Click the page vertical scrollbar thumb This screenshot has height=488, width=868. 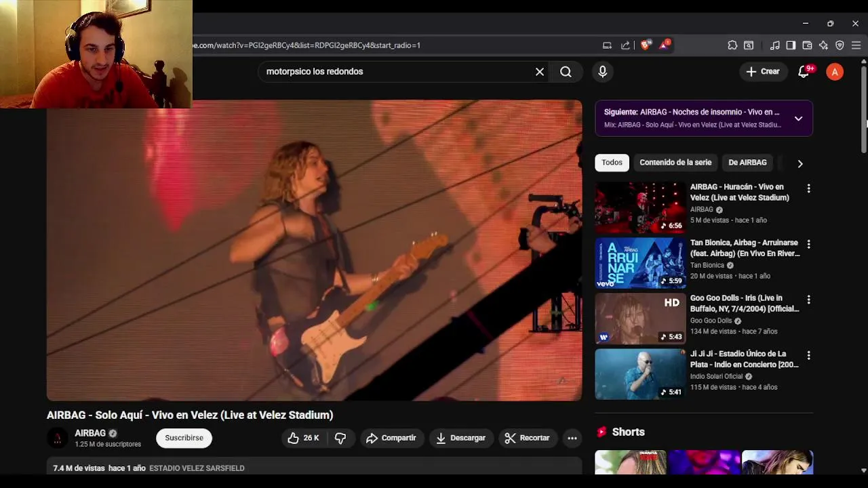coord(864,108)
